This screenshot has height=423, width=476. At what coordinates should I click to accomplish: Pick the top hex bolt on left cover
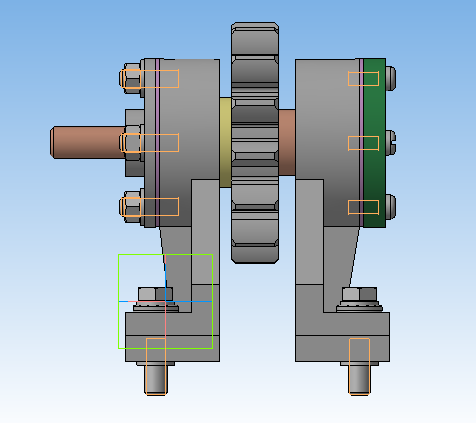131,79
